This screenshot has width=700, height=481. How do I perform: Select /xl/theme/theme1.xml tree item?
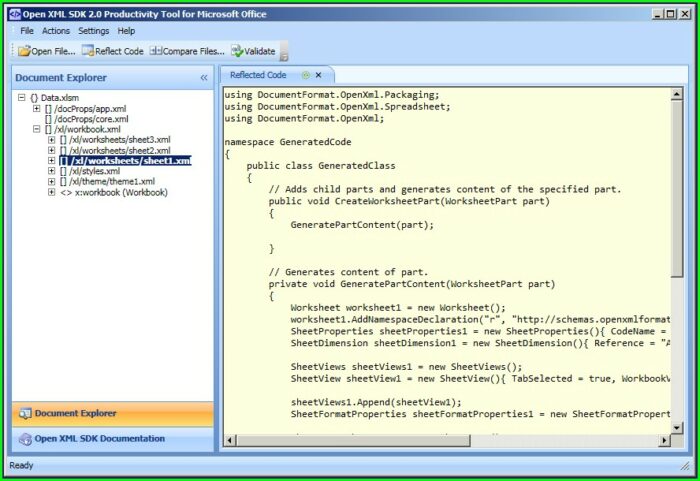(x=108, y=182)
